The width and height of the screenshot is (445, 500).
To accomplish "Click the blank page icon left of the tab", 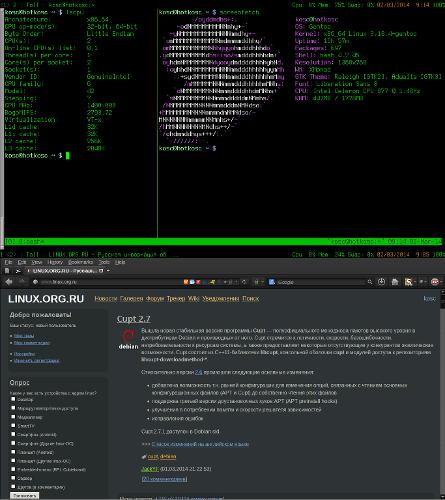I will coord(7,271).
